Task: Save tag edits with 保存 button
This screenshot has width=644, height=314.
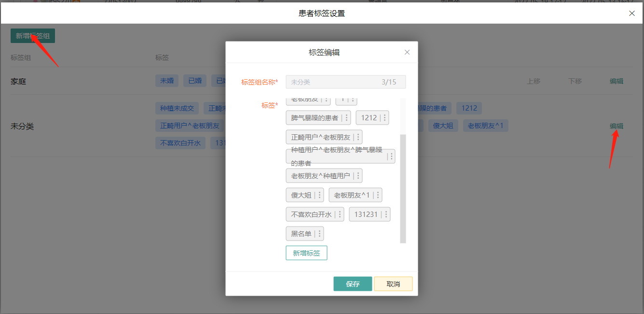Action: pyautogui.click(x=353, y=284)
